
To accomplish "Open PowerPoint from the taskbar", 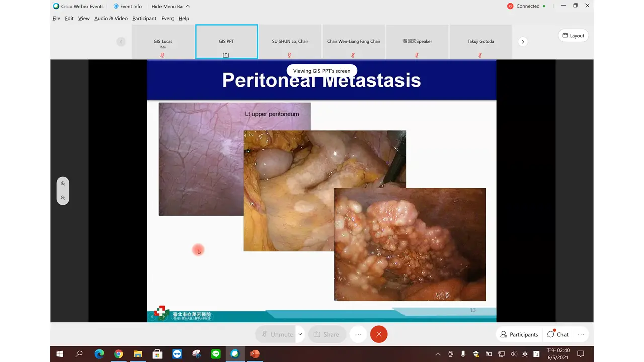I will (x=255, y=354).
